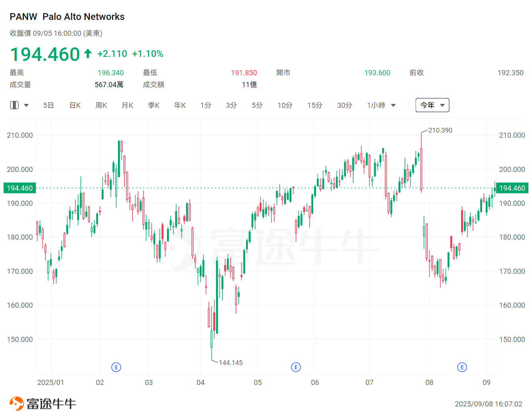532x420 pixels.
Task: Click the 富途牛牛 logo icon
Action: (x=17, y=404)
